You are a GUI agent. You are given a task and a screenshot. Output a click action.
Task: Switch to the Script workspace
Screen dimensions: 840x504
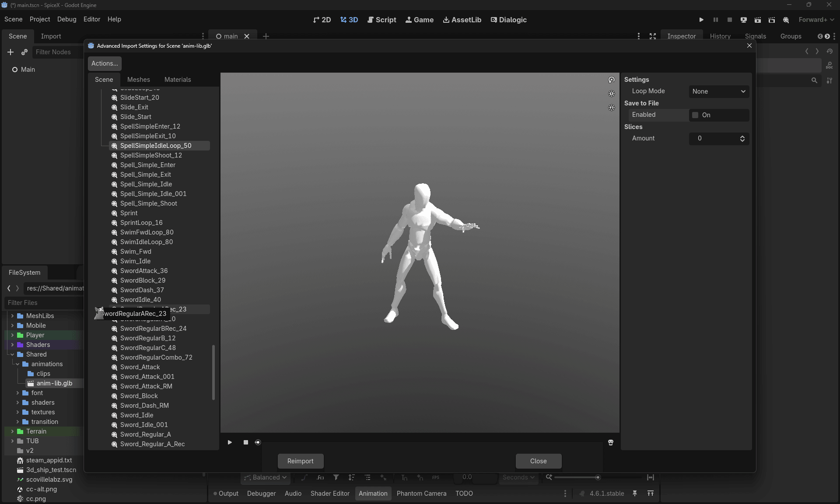pos(382,20)
